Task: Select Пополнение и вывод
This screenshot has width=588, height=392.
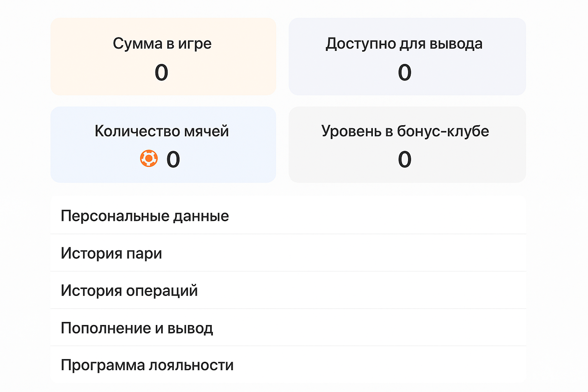Action: (x=137, y=328)
